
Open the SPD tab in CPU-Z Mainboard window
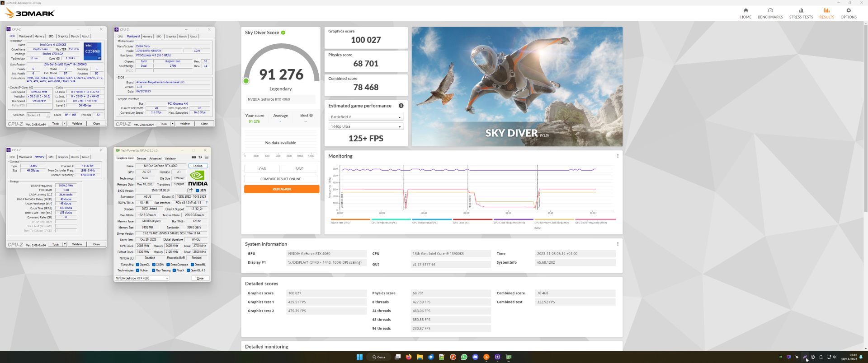159,37
